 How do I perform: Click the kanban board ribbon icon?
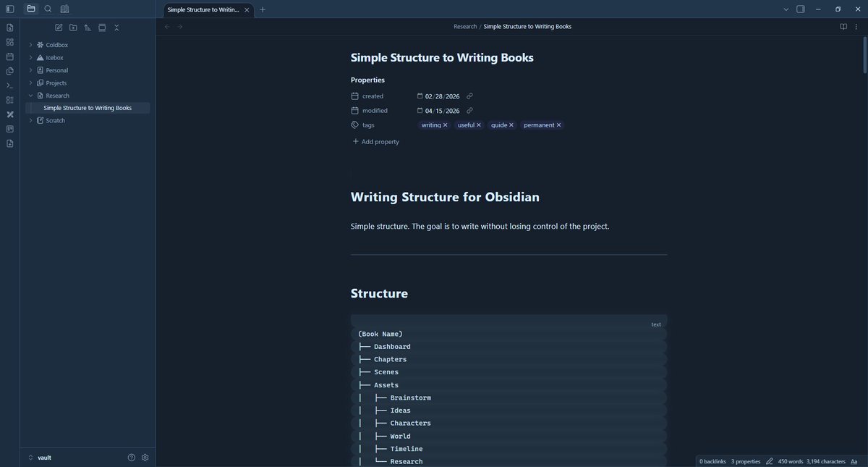(10, 129)
